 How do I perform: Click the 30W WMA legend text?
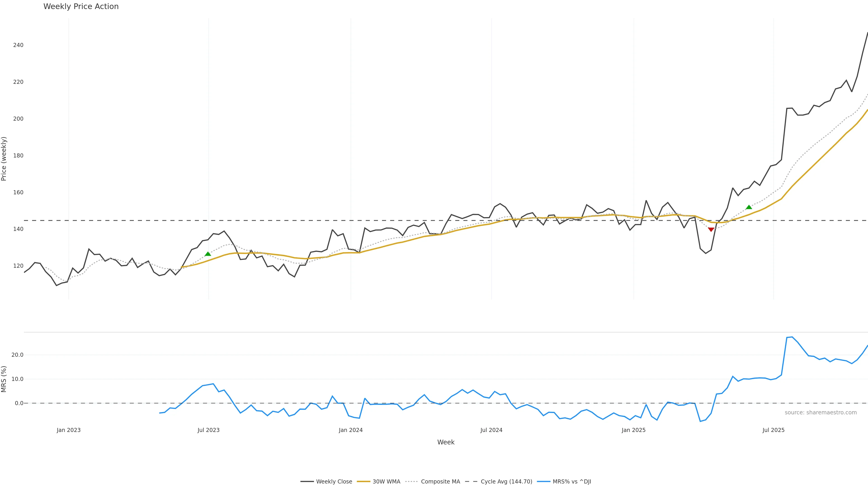[387, 482]
